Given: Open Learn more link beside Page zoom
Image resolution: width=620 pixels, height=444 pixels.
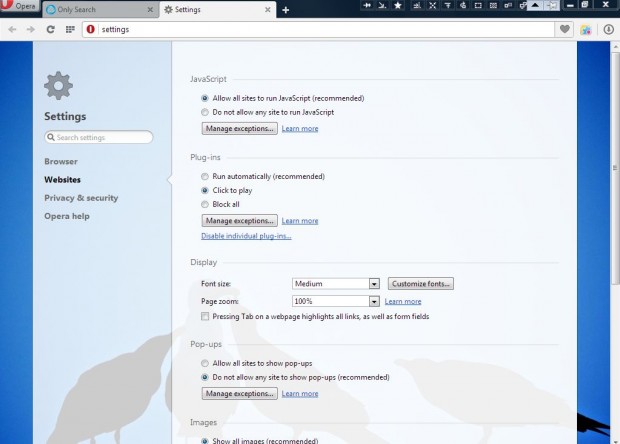Looking at the screenshot, I should [x=403, y=301].
